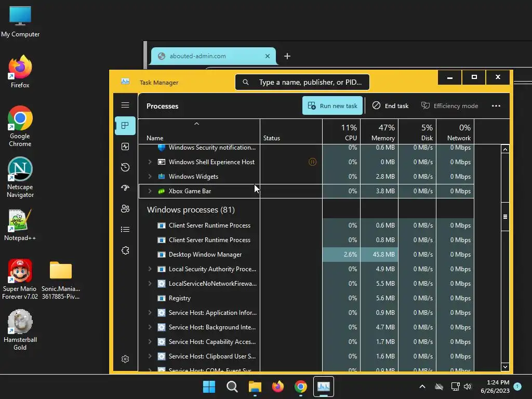
Task: Select Netscape Navigator desktop icon
Action: (x=20, y=177)
